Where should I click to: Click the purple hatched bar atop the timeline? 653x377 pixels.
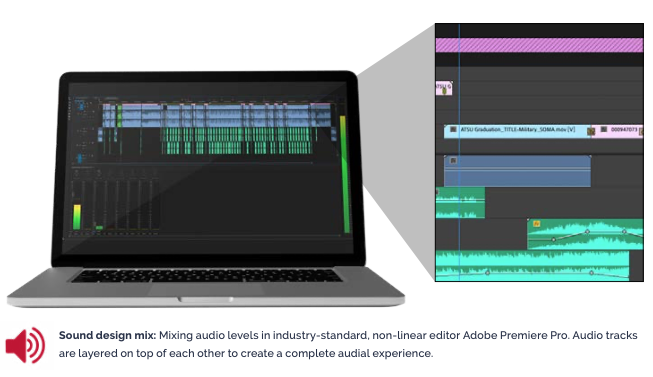539,45
